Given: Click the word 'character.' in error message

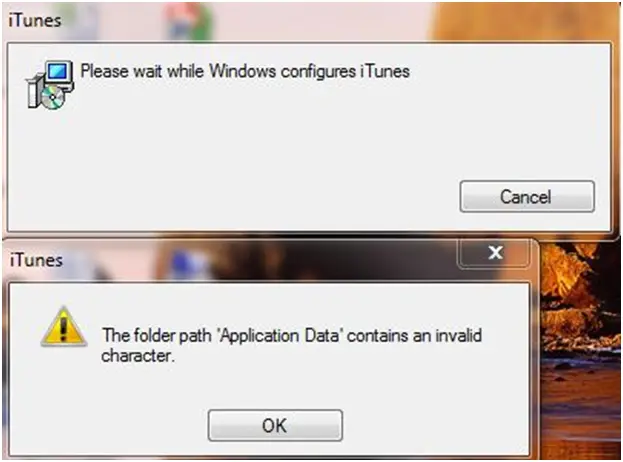Looking at the screenshot, I should pos(138,356).
